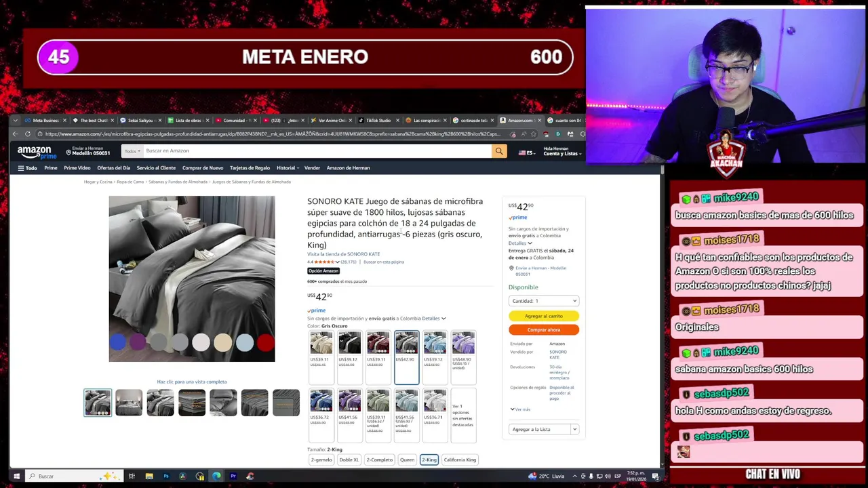This screenshot has height=488, width=868.
Task: Click the browser address bar URL
Action: coord(273,134)
